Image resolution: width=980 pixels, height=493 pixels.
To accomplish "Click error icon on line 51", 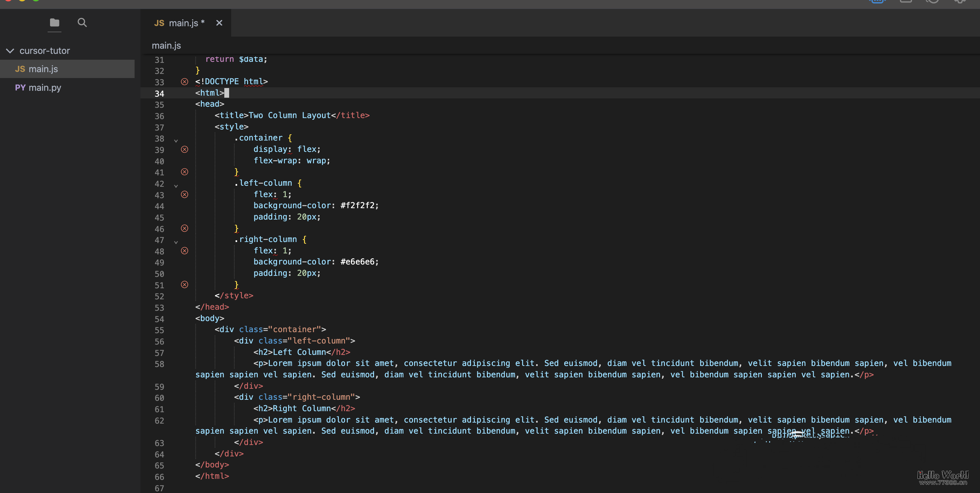I will click(x=185, y=284).
